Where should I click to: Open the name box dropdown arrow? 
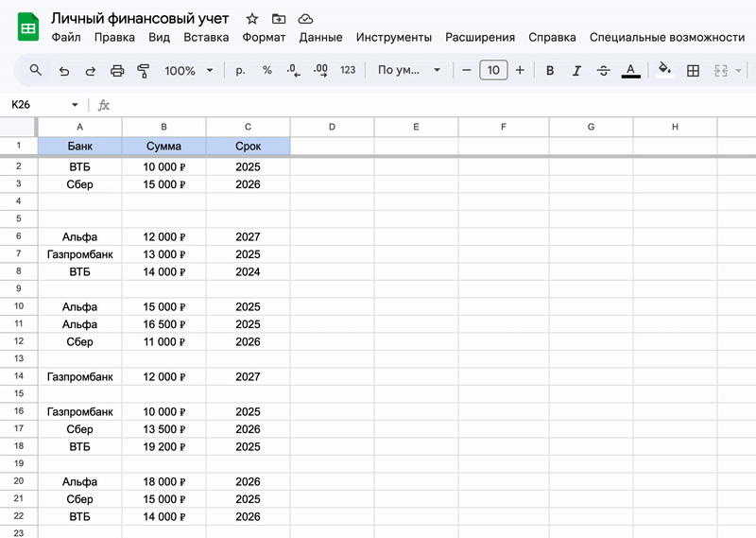click(75, 105)
